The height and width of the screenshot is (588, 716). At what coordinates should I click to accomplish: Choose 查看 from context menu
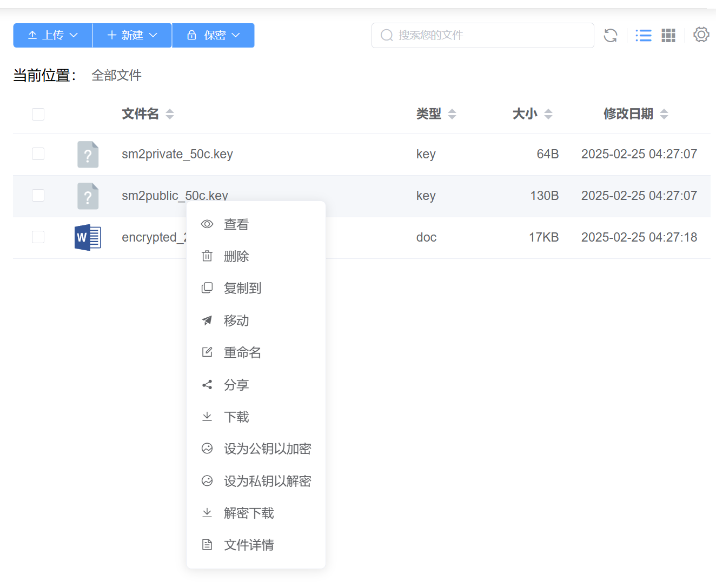(x=256, y=224)
